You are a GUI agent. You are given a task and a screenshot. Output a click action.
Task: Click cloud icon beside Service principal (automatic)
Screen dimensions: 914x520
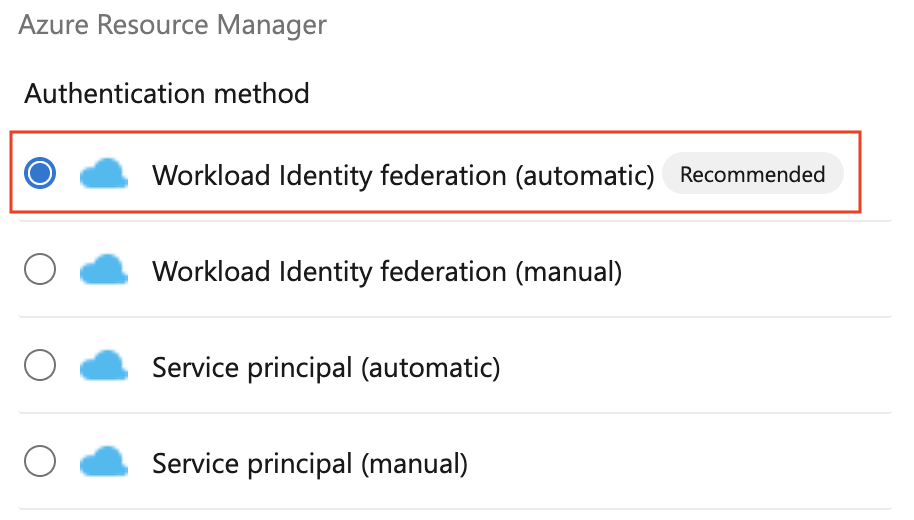coord(104,366)
